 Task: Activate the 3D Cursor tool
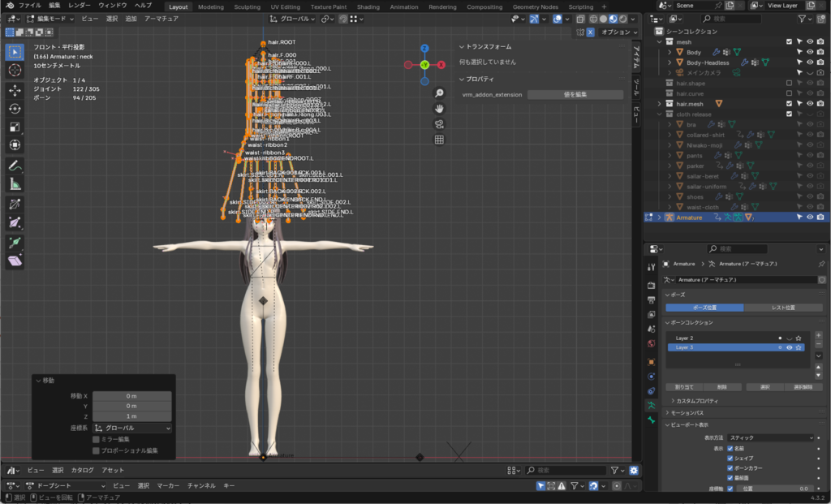point(15,70)
